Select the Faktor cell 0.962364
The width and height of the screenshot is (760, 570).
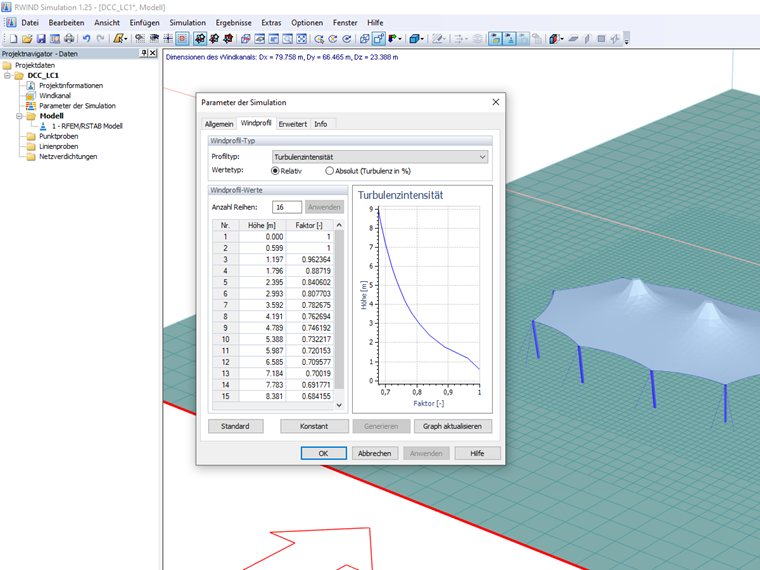point(309,259)
